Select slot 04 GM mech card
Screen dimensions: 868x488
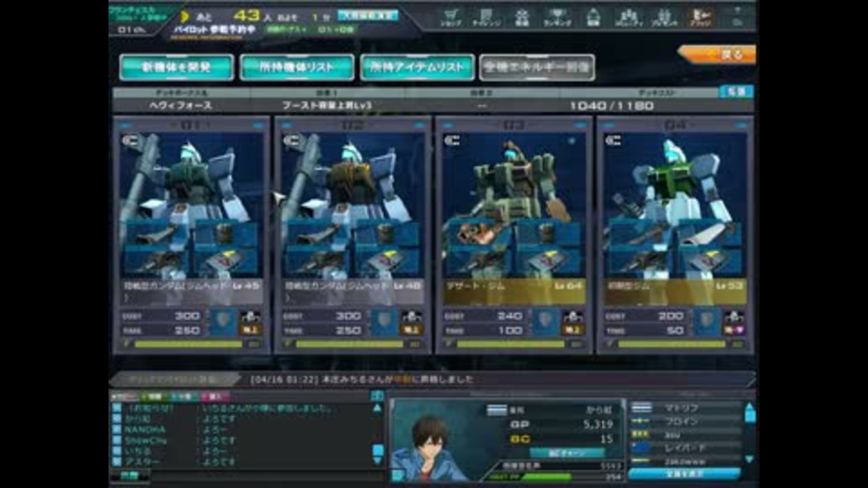[x=675, y=235]
